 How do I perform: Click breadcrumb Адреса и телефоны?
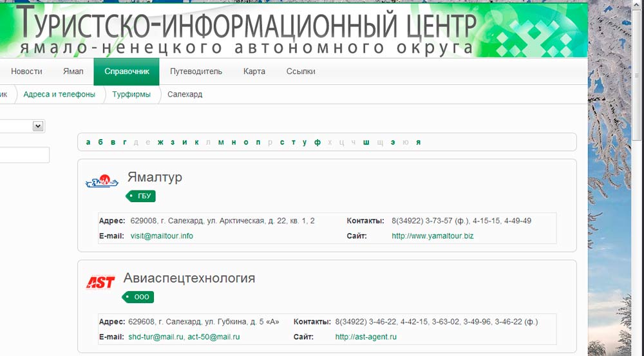59,95
